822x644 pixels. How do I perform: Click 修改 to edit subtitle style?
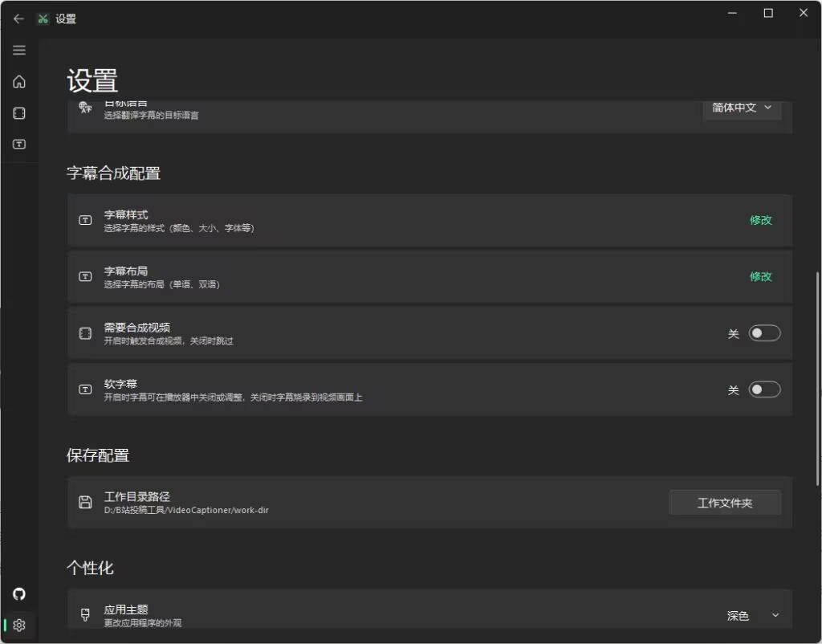coord(760,220)
